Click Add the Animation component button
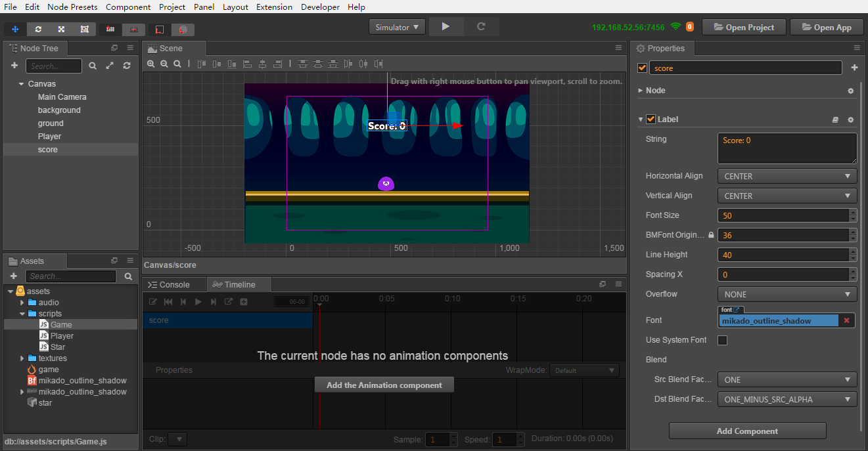Screen dimensions: 868x451 [x=384, y=385]
